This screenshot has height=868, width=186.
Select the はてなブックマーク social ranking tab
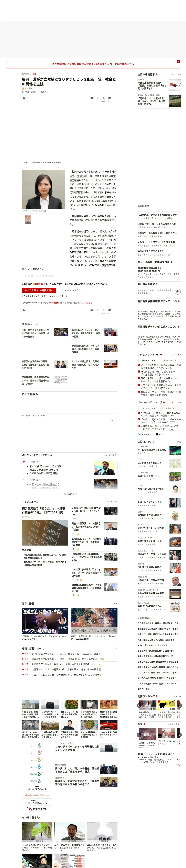coord(170,408)
